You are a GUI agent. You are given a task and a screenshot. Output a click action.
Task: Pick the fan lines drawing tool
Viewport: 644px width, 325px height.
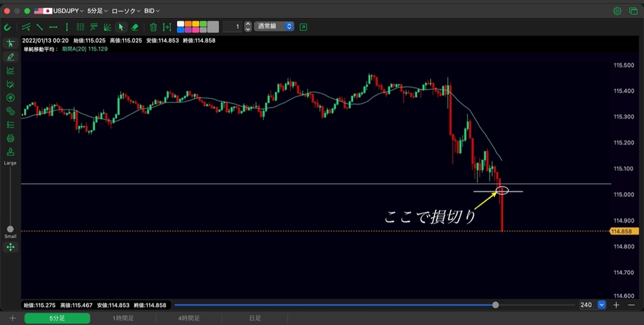107,27
